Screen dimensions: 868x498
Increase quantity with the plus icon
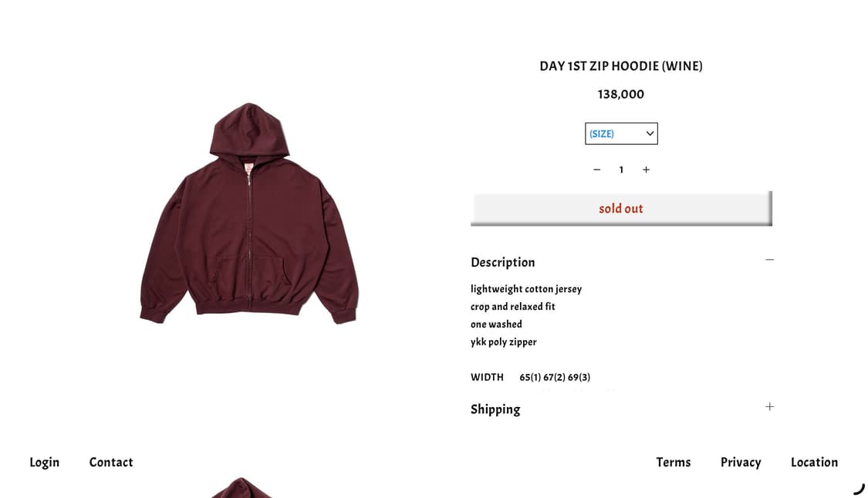(646, 170)
